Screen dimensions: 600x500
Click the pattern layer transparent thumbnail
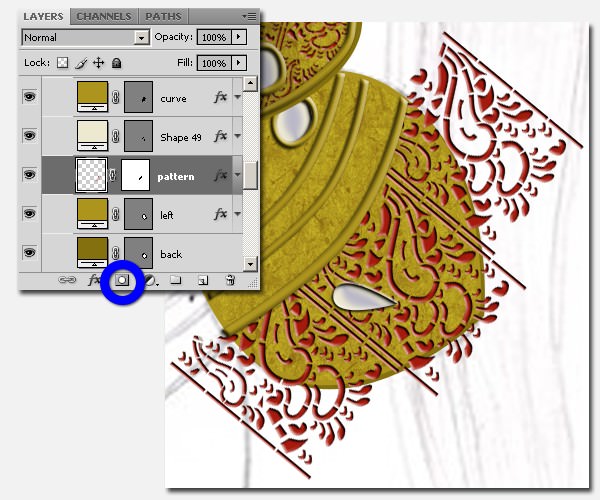click(91, 175)
